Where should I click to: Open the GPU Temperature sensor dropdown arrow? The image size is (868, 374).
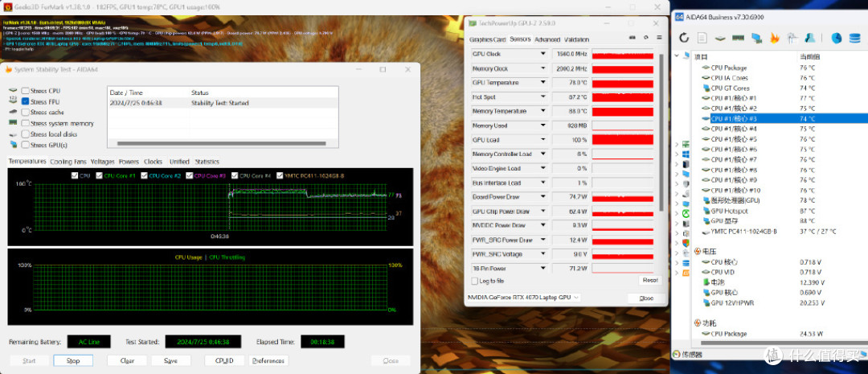(x=543, y=83)
